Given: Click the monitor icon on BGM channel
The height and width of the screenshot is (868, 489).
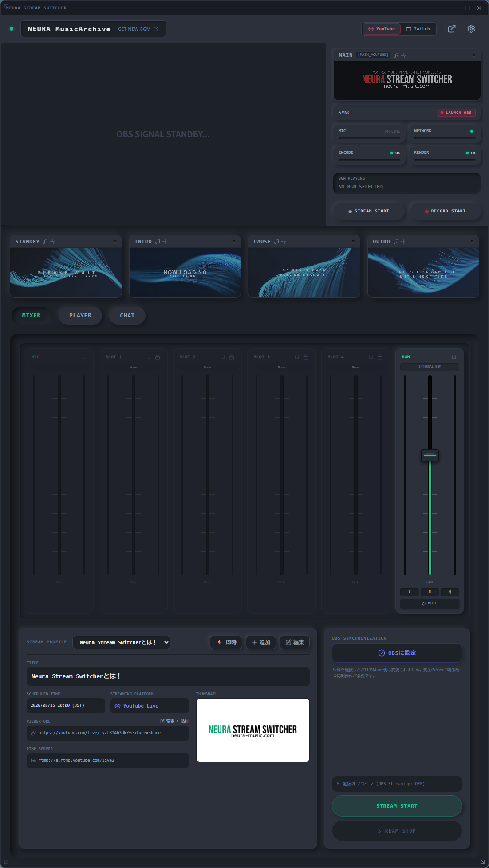Looking at the screenshot, I should 454,357.
